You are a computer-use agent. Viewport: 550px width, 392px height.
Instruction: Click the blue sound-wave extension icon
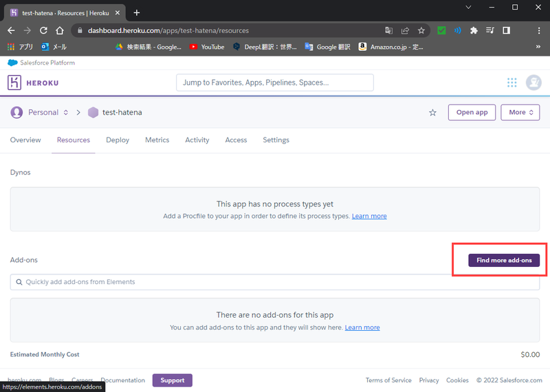click(x=457, y=30)
